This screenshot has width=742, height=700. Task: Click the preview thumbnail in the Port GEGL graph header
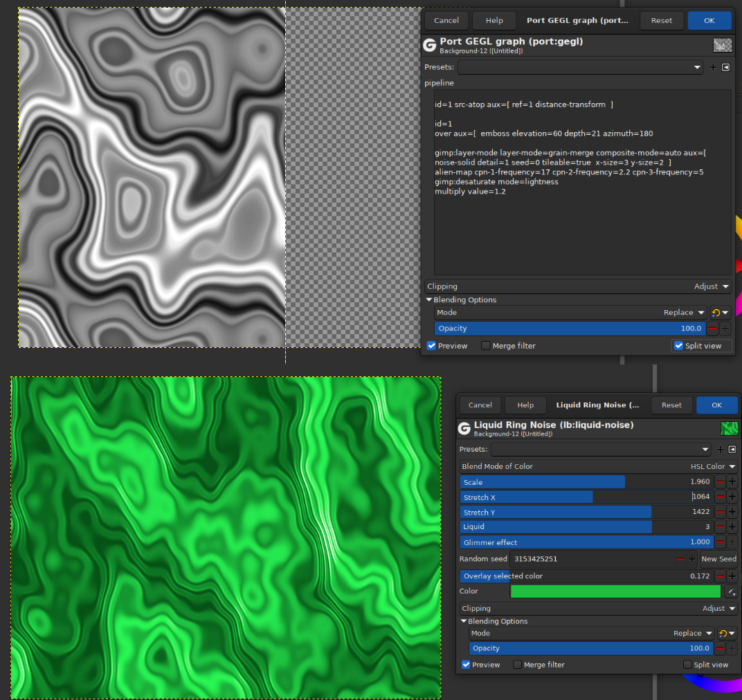click(x=722, y=45)
